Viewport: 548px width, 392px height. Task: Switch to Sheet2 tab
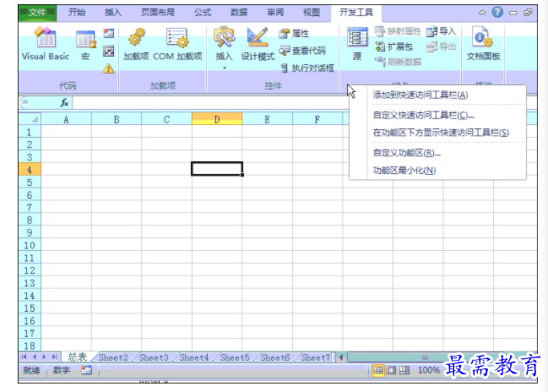[x=113, y=357]
